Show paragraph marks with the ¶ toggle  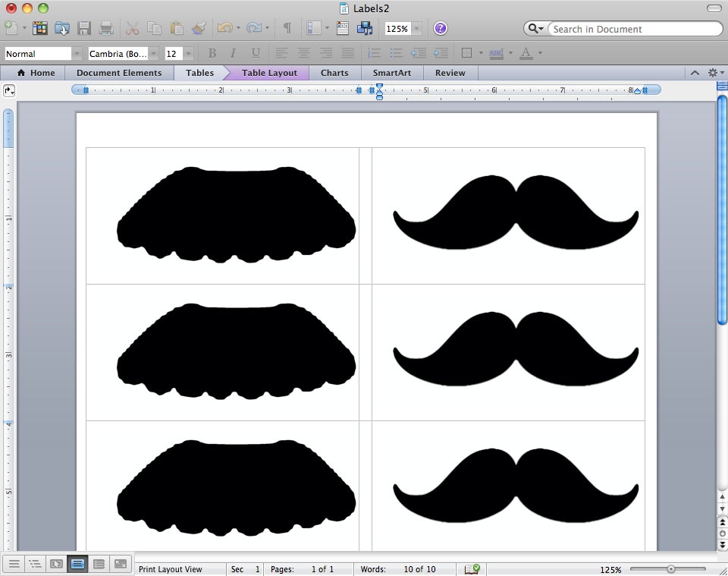[x=286, y=28]
